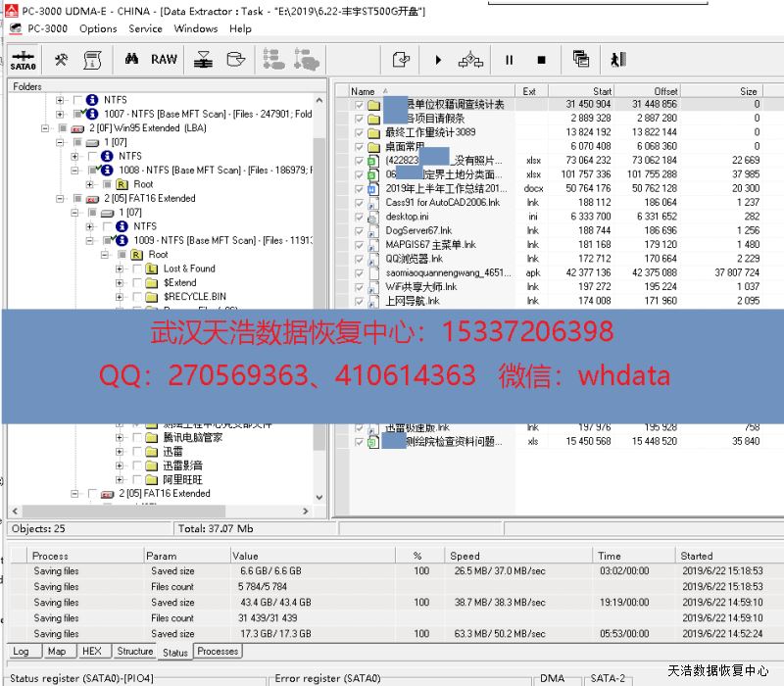Image resolution: width=784 pixels, height=686 pixels.
Task: Click the hammer and wrench tools icon
Action: coord(61,60)
